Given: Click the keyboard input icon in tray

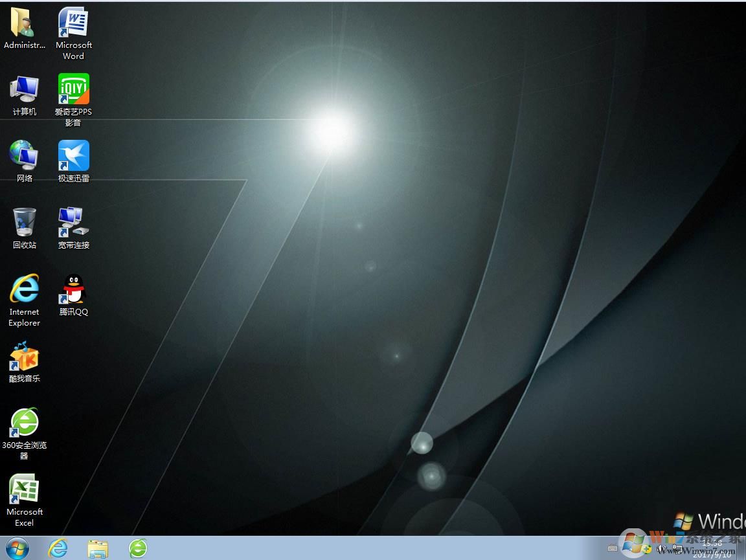Looking at the screenshot, I should [x=613, y=548].
